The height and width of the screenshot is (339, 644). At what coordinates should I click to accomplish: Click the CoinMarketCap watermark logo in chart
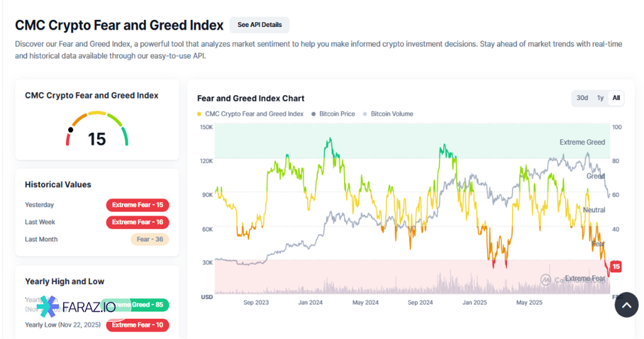(546, 279)
